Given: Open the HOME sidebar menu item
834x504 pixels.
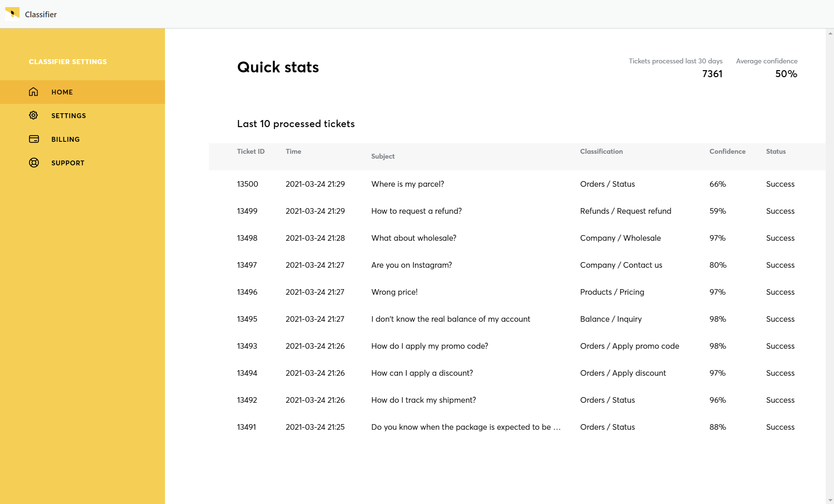Looking at the screenshot, I should tap(82, 92).
